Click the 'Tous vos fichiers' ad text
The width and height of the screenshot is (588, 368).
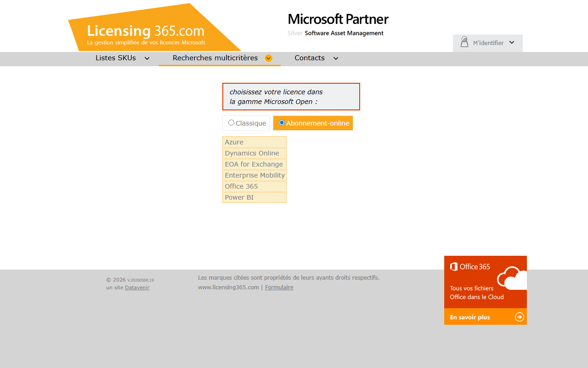click(471, 288)
